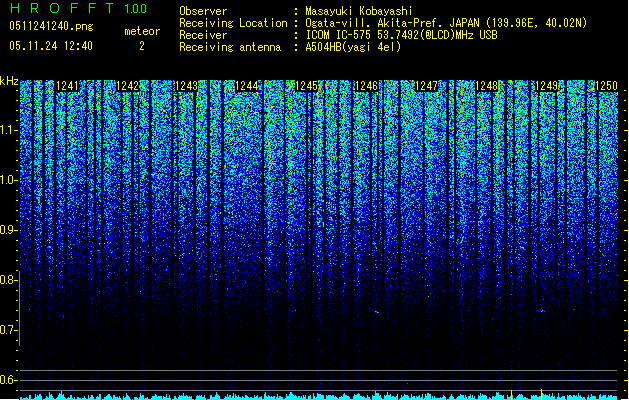
Task: Click the 1243 time marker
Action: (x=187, y=86)
